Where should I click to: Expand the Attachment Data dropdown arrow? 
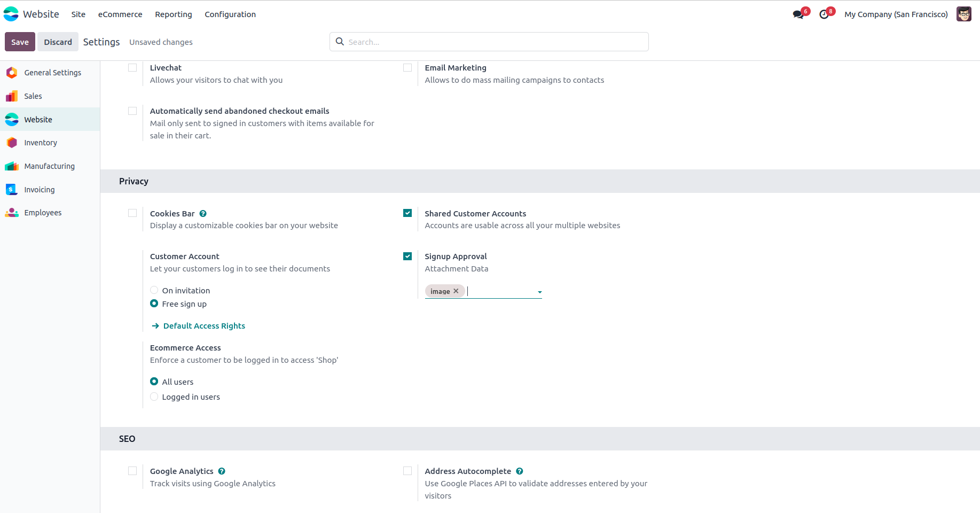coord(539,292)
